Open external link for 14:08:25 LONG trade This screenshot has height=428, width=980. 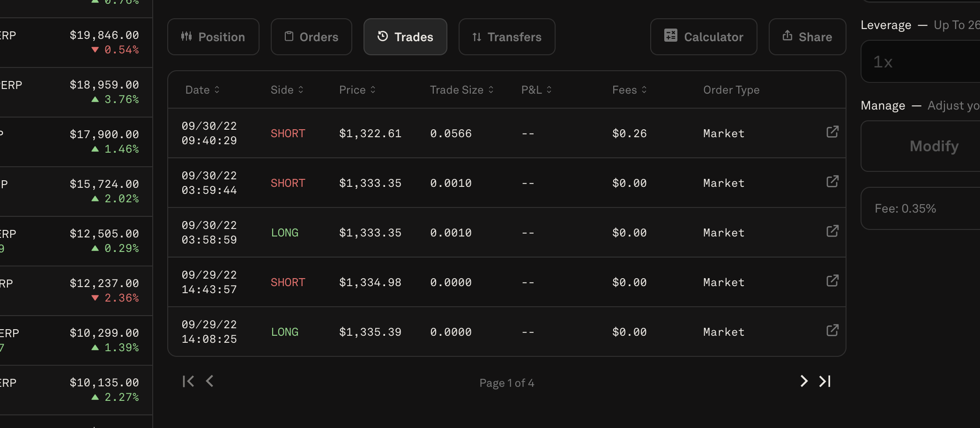832,331
